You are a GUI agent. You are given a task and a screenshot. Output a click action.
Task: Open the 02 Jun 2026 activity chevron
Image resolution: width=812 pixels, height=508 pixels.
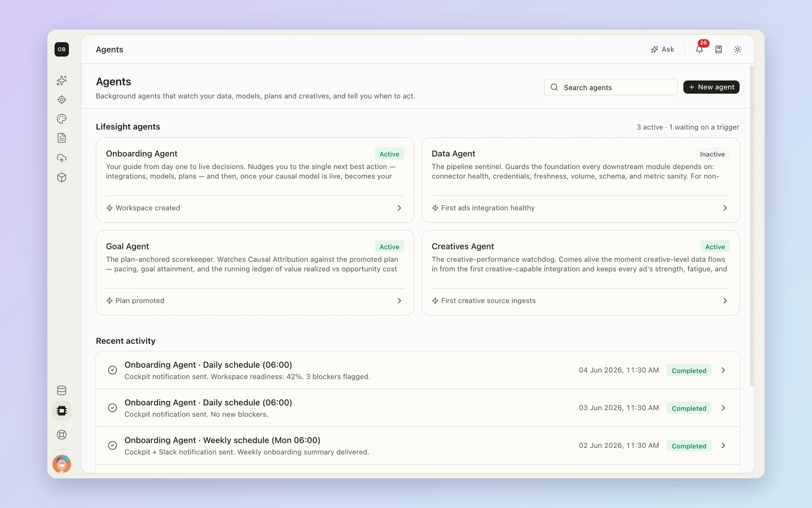[x=723, y=445]
